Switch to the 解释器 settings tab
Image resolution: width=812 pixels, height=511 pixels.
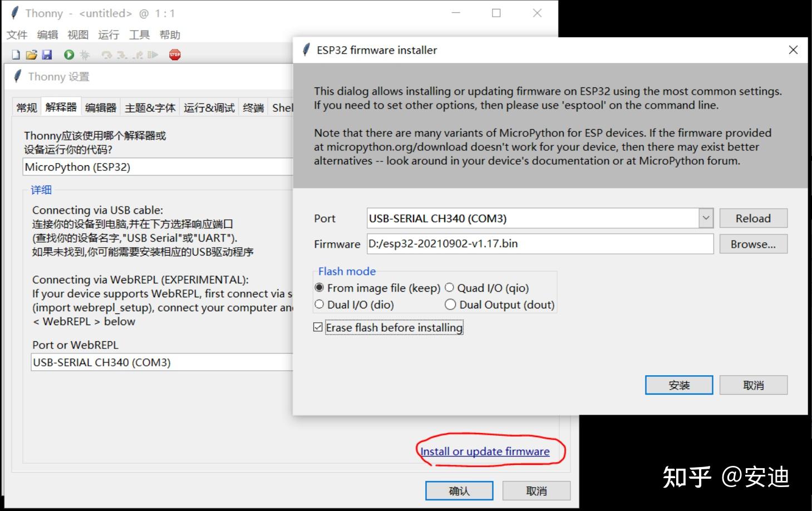point(61,107)
